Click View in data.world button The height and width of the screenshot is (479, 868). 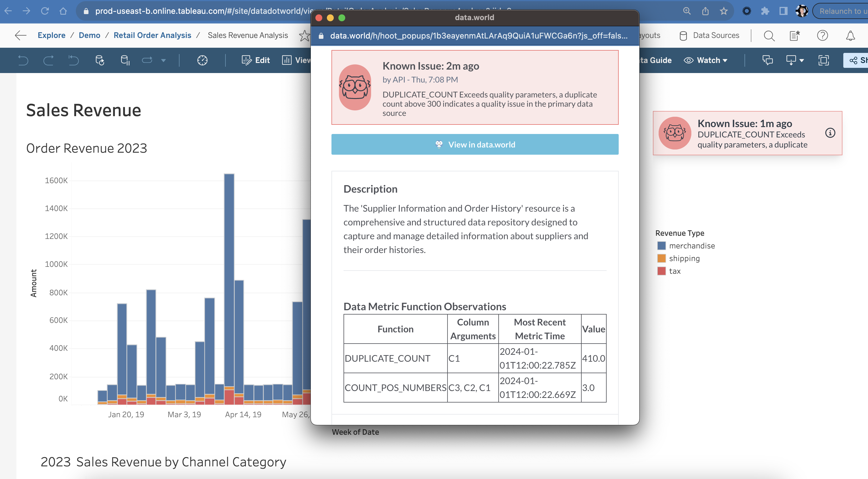475,144
